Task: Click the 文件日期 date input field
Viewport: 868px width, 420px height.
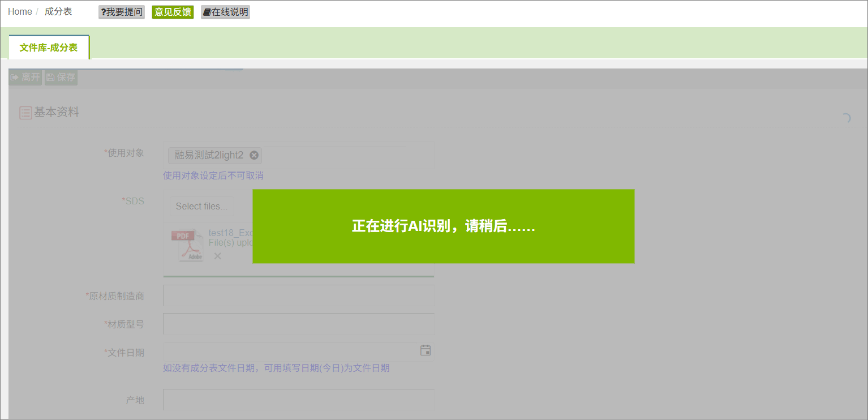Action: 299,351
